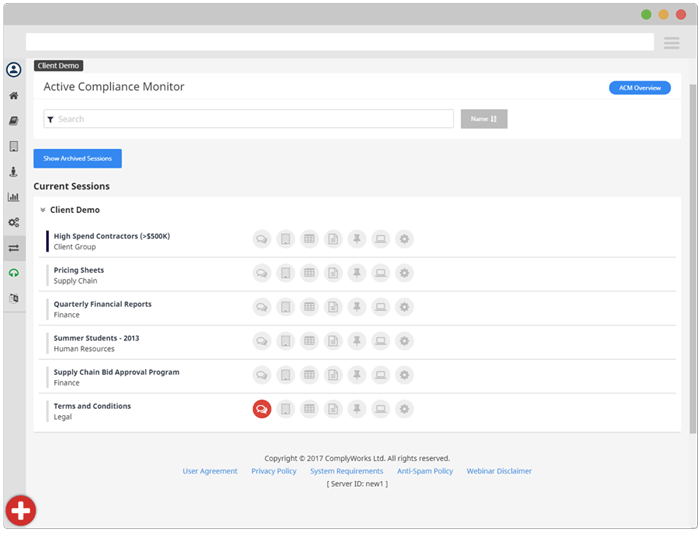Image resolution: width=700 pixels, height=533 pixels.
Task: Click the User Agreement footer link
Action: (210, 471)
